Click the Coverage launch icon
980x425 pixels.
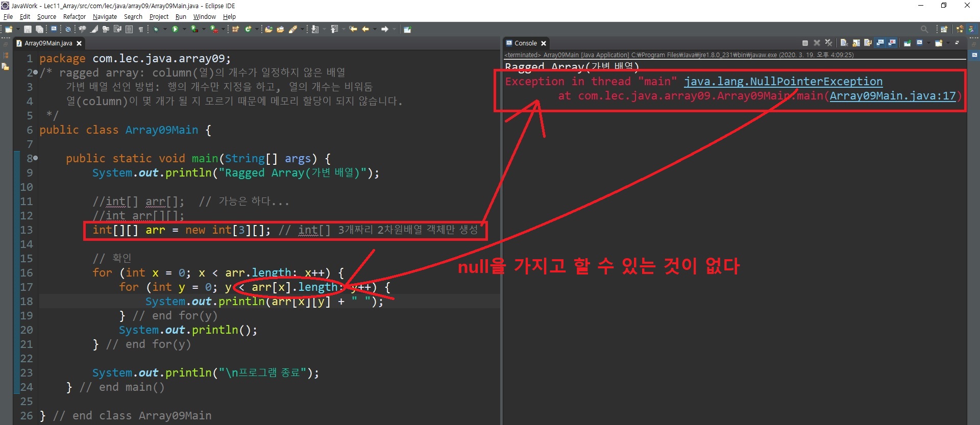194,30
